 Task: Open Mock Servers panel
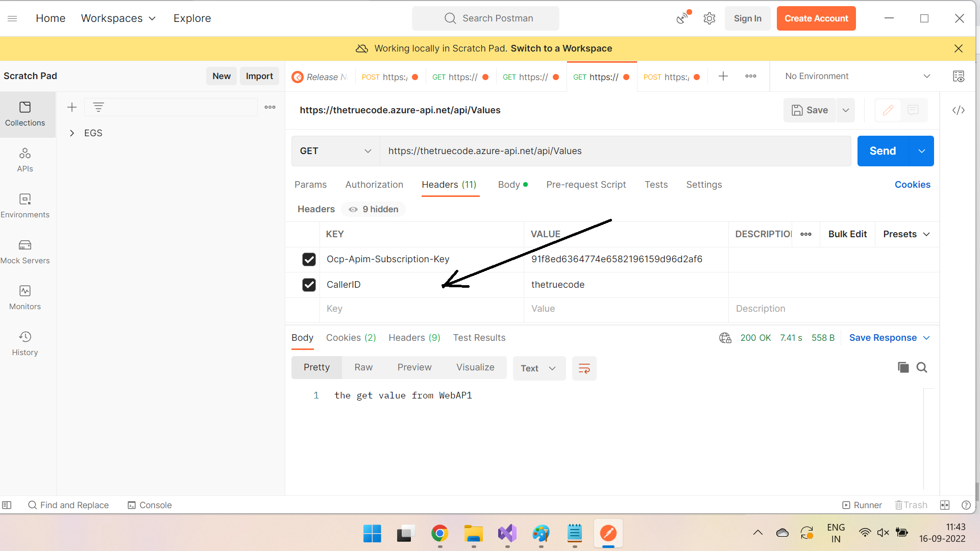point(26,251)
